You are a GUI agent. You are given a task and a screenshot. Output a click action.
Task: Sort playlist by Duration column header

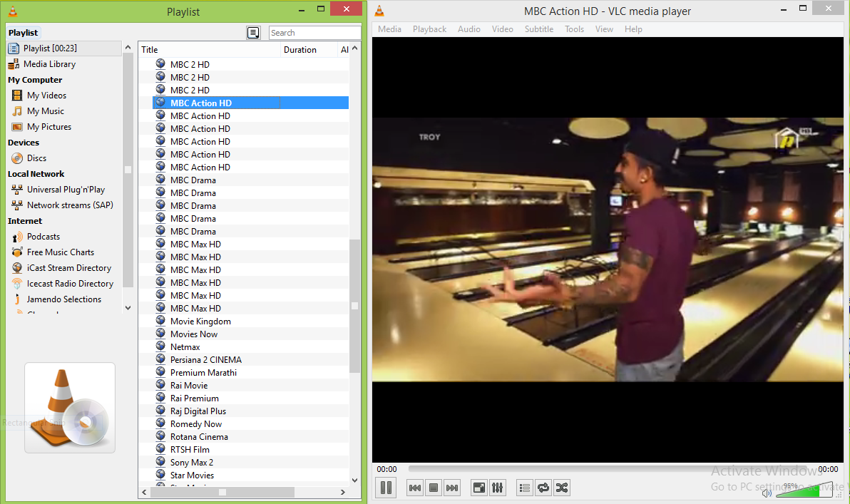[x=309, y=50]
